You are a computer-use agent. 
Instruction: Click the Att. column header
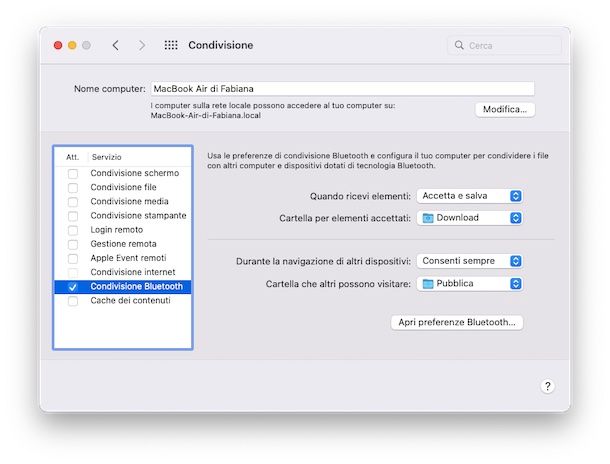coord(72,157)
